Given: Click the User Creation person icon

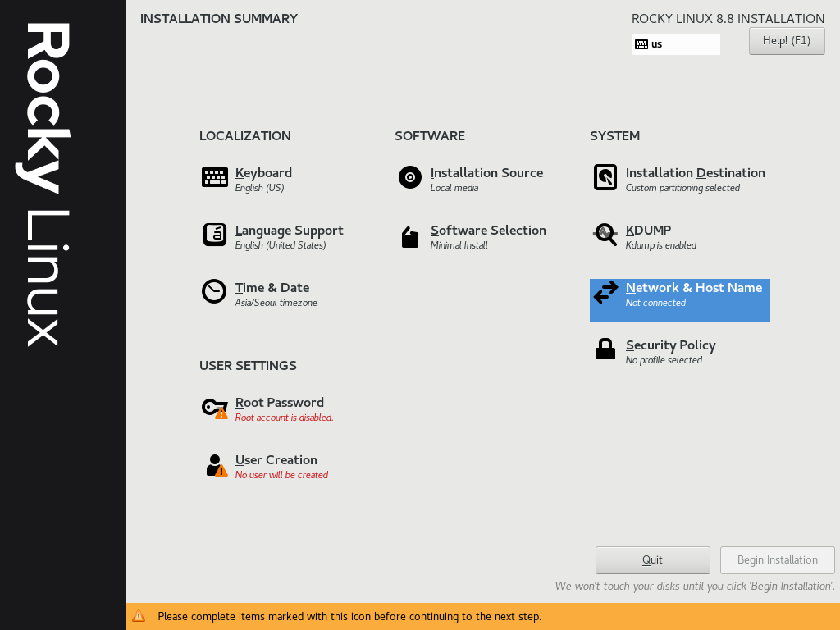Looking at the screenshot, I should coord(217,465).
